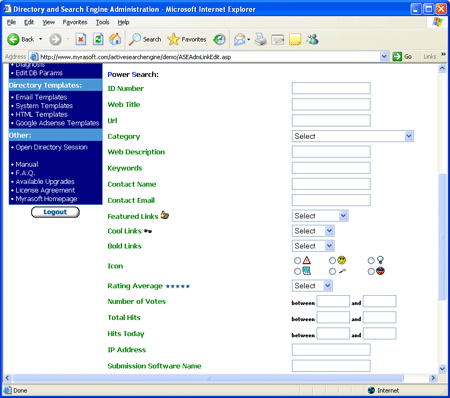
Task: Open the Manual link
Action: (x=27, y=164)
